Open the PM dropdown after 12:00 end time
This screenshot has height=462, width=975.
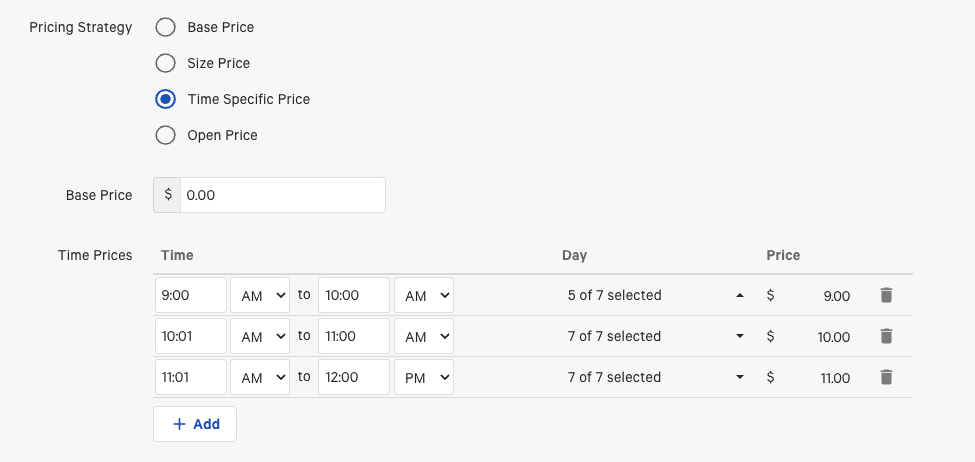tap(424, 377)
